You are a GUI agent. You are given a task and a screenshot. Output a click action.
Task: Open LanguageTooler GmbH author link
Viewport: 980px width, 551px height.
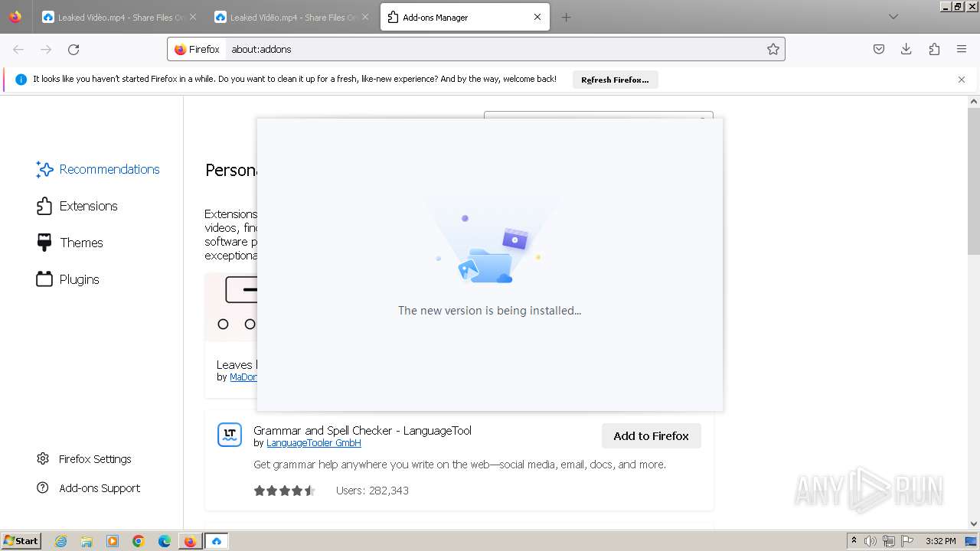pos(314,443)
